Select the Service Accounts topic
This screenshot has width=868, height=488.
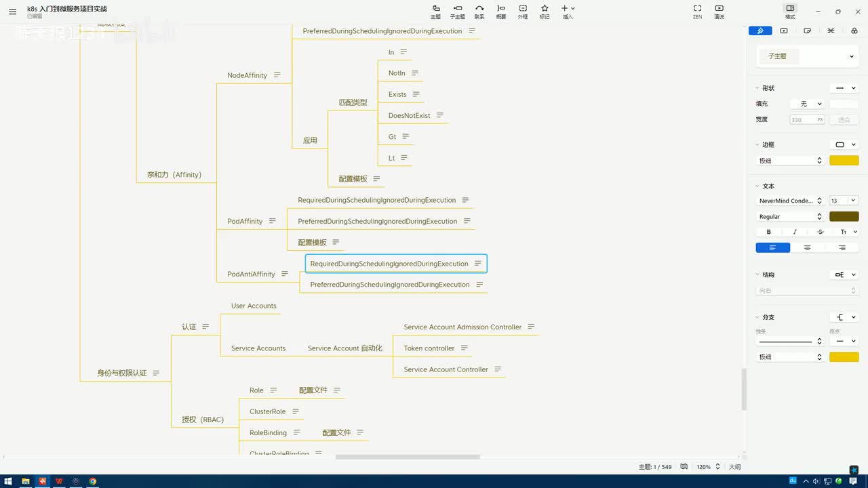tap(258, 348)
